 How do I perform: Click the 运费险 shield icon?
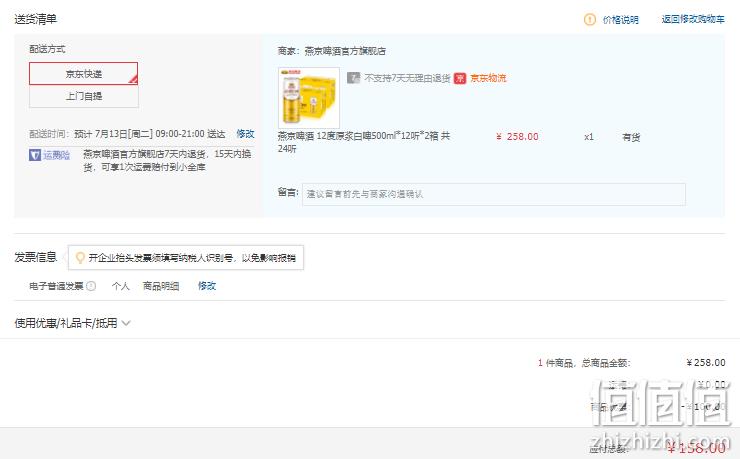pyautogui.click(x=35, y=155)
